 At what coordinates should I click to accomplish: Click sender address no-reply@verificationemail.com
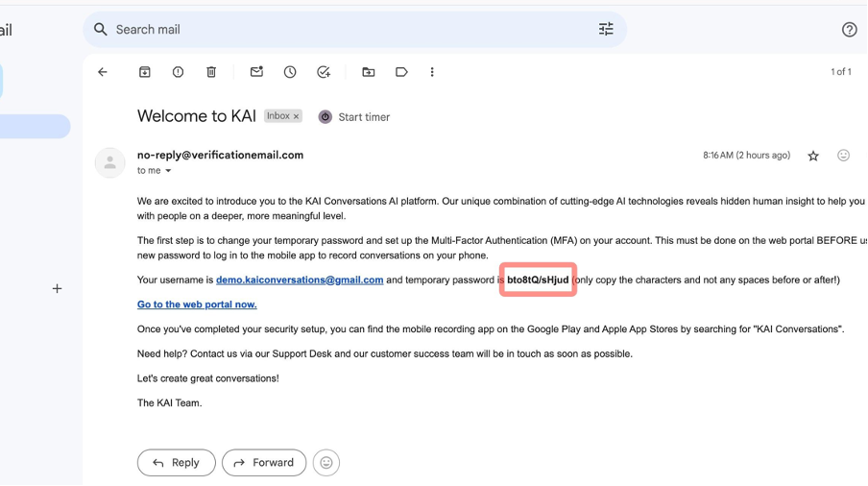pyautogui.click(x=220, y=155)
